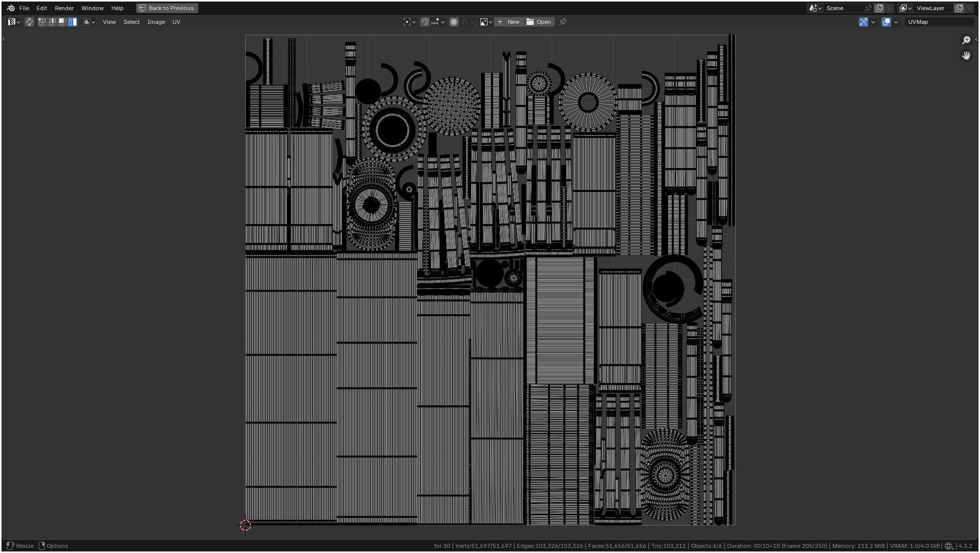Viewport: 980px width, 553px height.
Task: Toggle proportional editing icon
Action: coord(454,22)
